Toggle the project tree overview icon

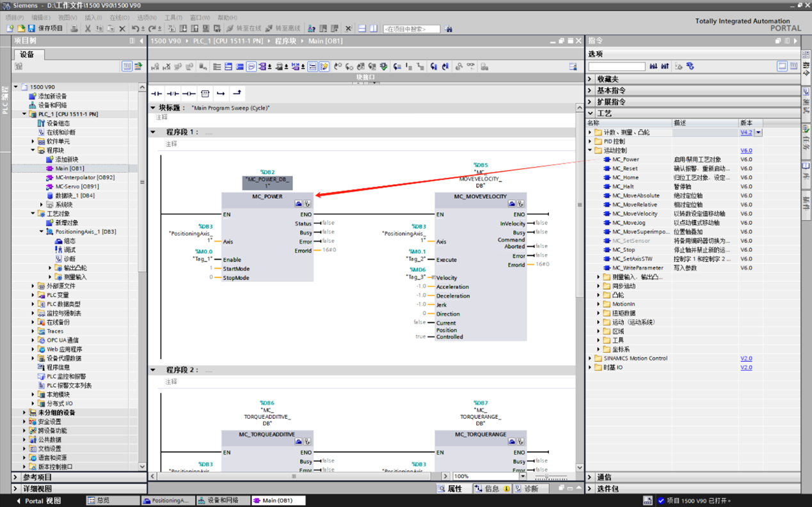pyautogui.click(x=127, y=66)
